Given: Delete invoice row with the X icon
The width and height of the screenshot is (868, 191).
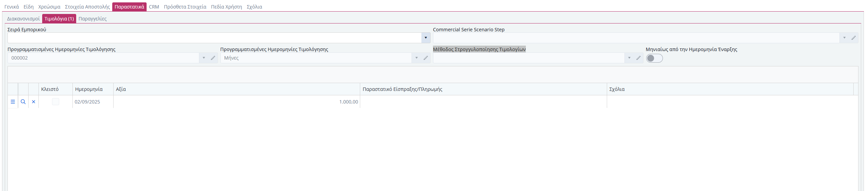Looking at the screenshot, I should point(34,102).
